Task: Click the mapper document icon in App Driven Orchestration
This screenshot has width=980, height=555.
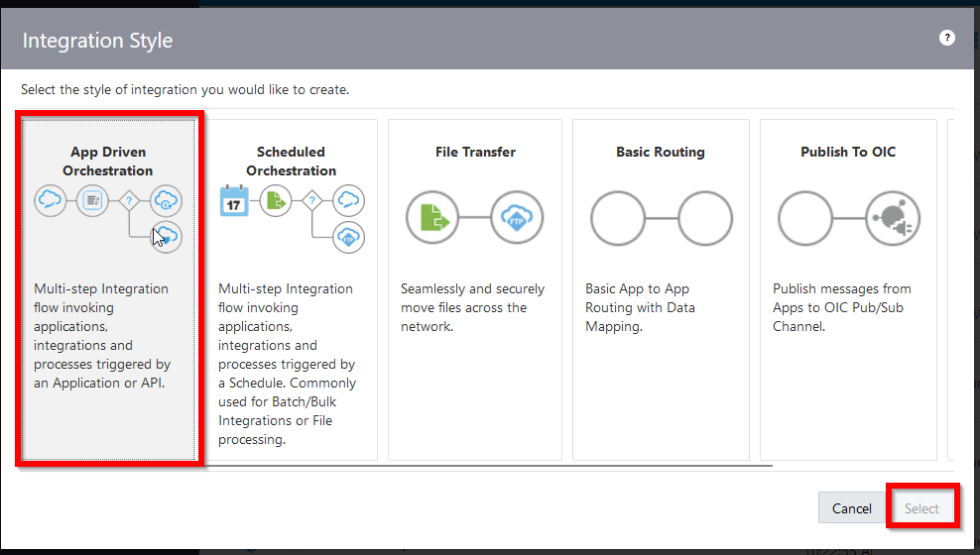Action: 92,200
